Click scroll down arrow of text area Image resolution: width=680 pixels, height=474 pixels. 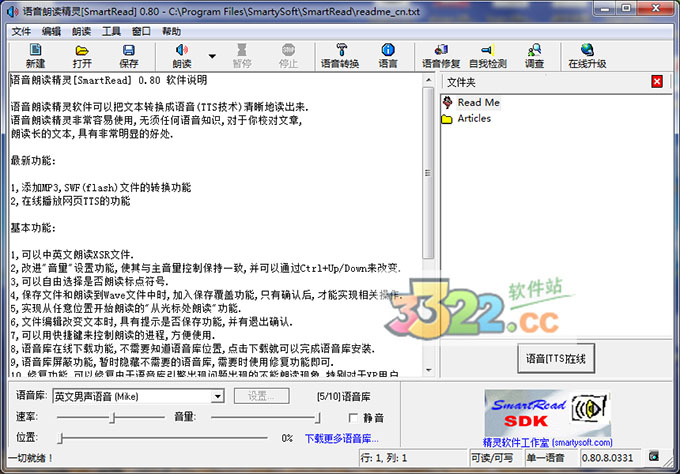point(428,370)
